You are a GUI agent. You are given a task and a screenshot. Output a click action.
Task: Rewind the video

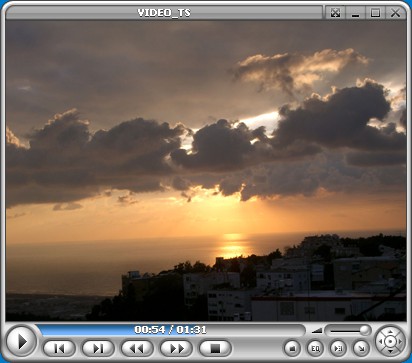137,349
